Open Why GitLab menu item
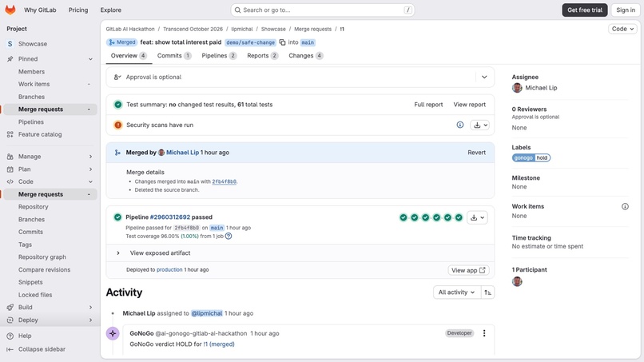The height and width of the screenshot is (362, 644). pos(40,10)
